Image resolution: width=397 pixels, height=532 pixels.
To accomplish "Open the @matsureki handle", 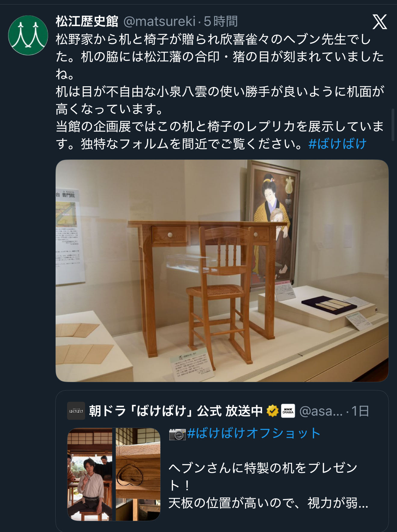I will pyautogui.click(x=159, y=21).
